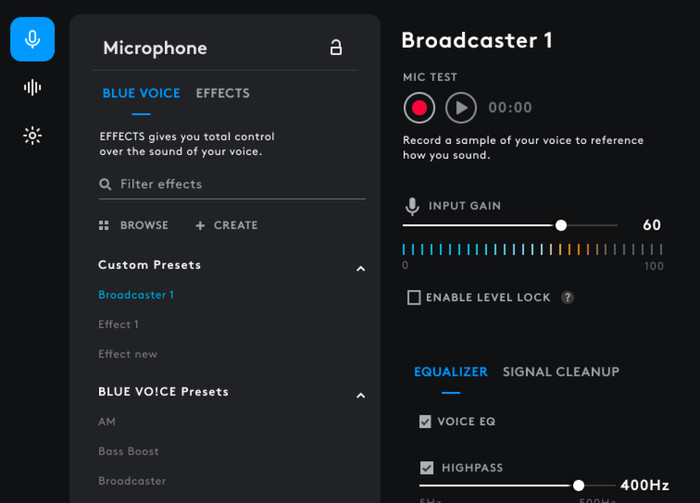This screenshot has width=700, height=503.
Task: Collapse the Custom Presets section
Action: click(361, 269)
